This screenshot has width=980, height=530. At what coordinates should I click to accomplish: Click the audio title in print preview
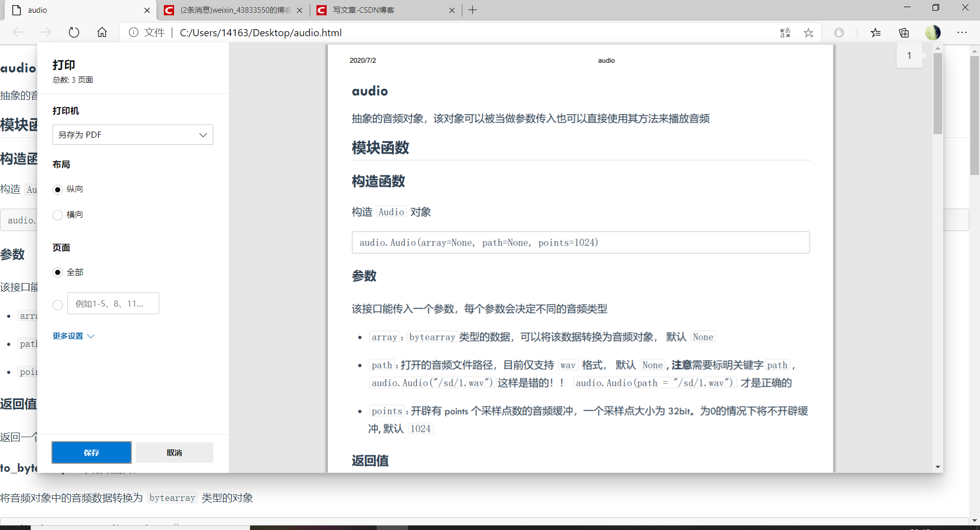click(370, 91)
